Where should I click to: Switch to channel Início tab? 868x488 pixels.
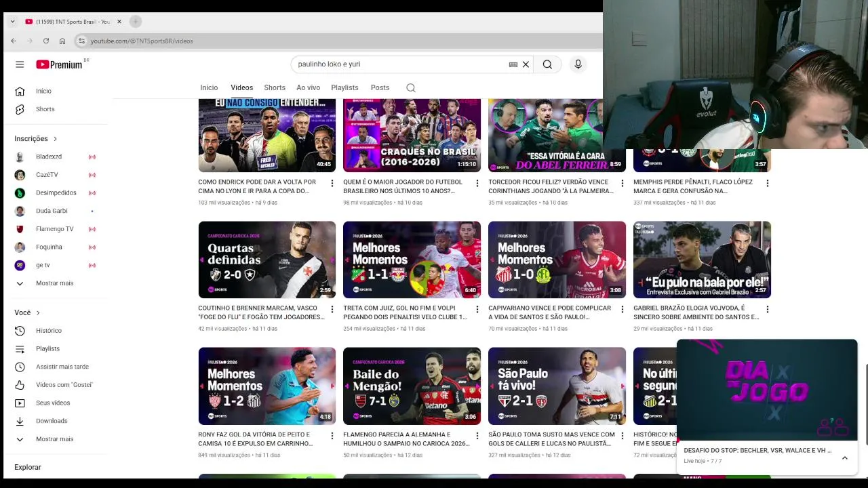pos(209,87)
